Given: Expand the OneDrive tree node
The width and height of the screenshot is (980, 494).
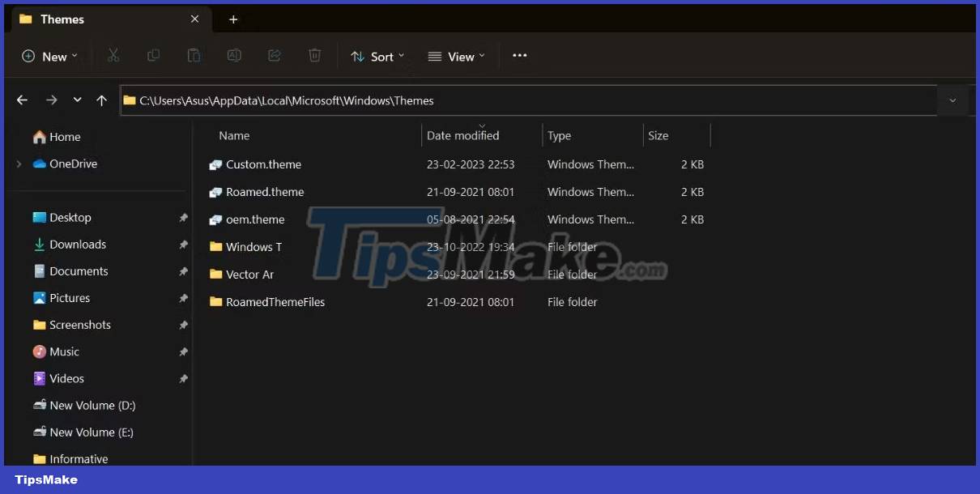Looking at the screenshot, I should pos(18,164).
